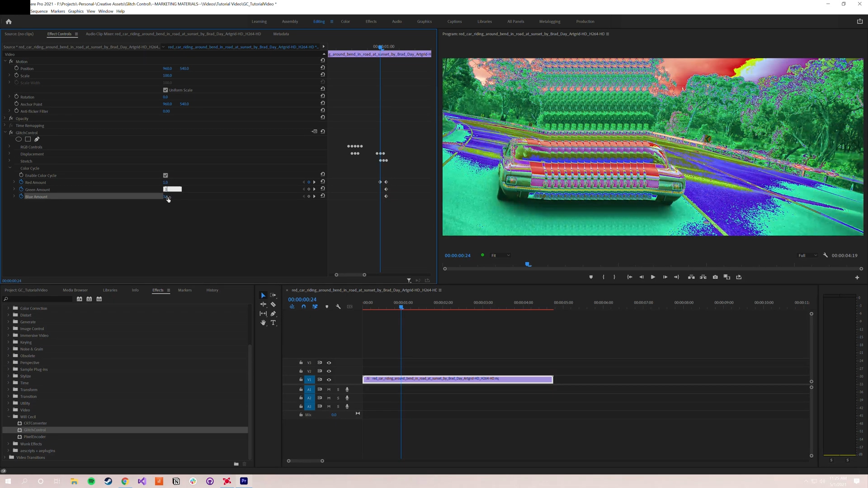Play the Program monitor preview
This screenshot has height=488, width=868.
[653, 277]
